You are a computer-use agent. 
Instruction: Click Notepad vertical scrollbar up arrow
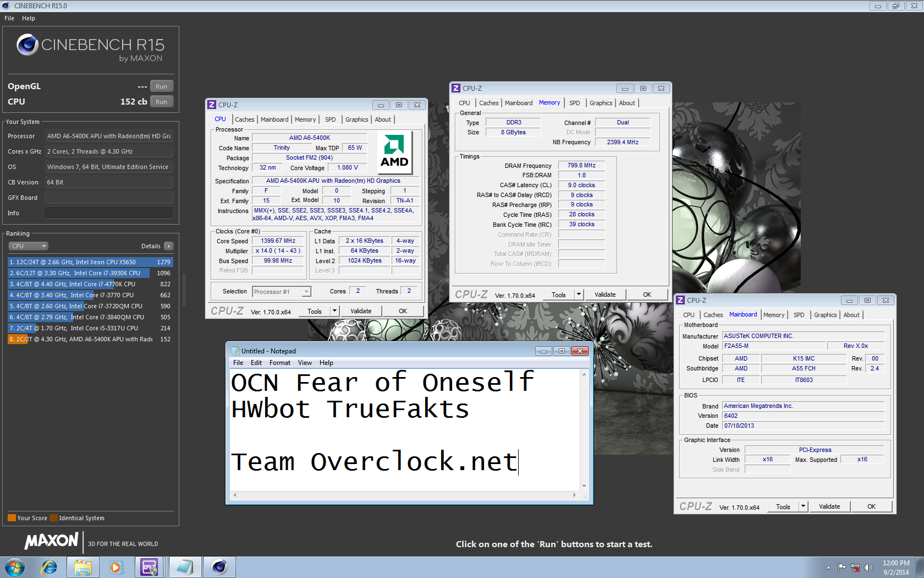[x=584, y=374]
